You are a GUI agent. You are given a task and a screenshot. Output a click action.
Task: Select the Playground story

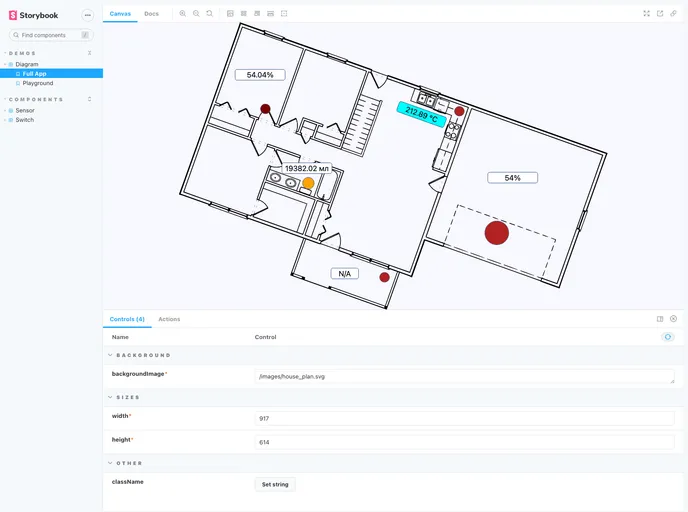(x=38, y=83)
